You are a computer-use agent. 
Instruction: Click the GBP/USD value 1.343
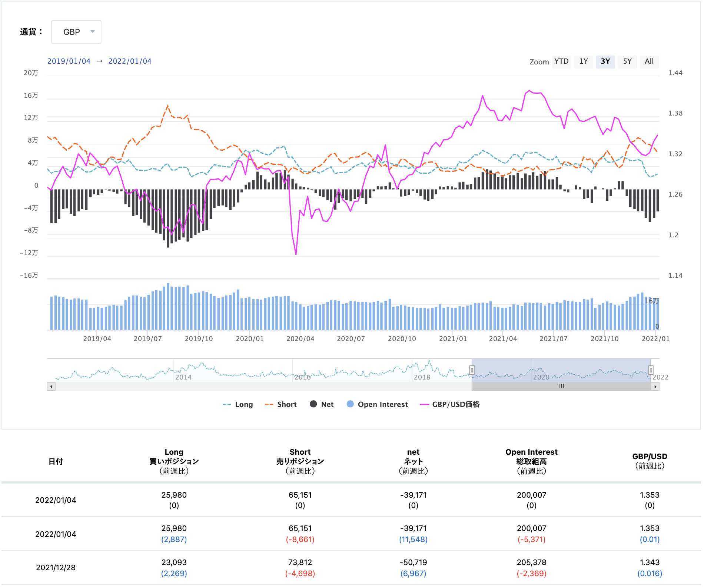click(x=650, y=562)
